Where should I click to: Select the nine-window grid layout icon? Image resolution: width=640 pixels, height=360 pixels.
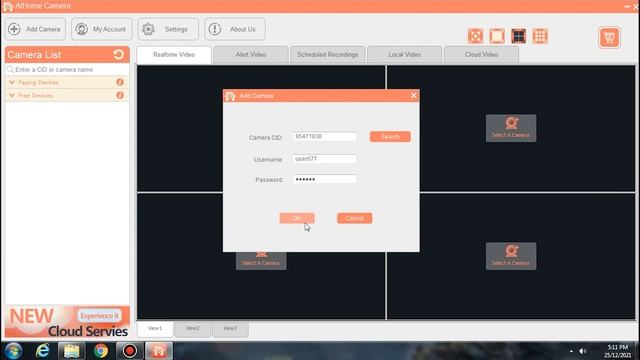coord(540,36)
